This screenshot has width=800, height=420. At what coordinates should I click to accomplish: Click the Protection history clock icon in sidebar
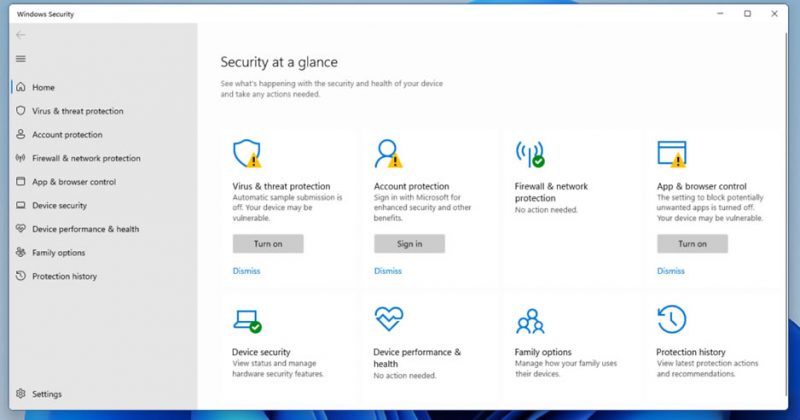tap(20, 276)
